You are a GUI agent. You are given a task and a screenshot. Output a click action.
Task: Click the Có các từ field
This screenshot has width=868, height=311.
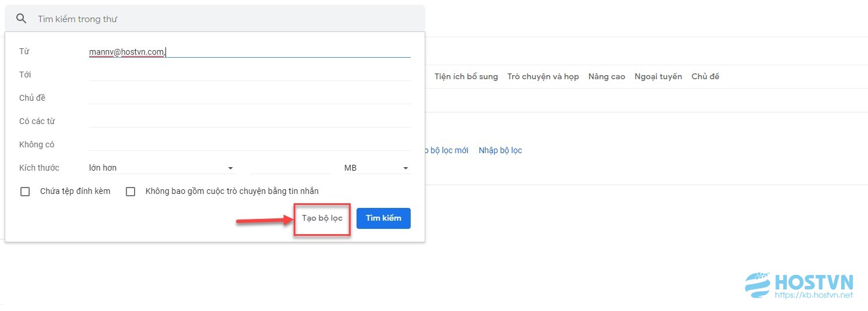point(249,121)
